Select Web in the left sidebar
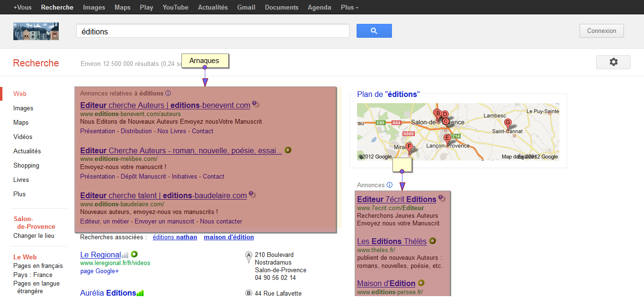Image resolution: width=644 pixels, height=298 pixels. (20, 94)
